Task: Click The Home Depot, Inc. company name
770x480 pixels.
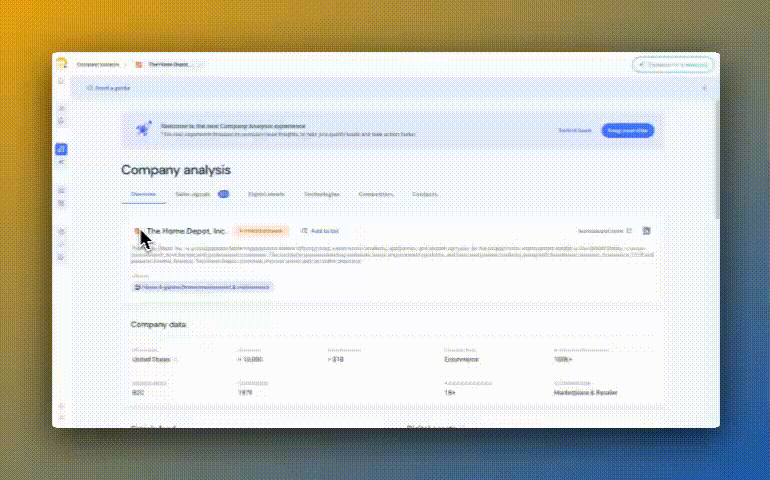Action: click(186, 231)
